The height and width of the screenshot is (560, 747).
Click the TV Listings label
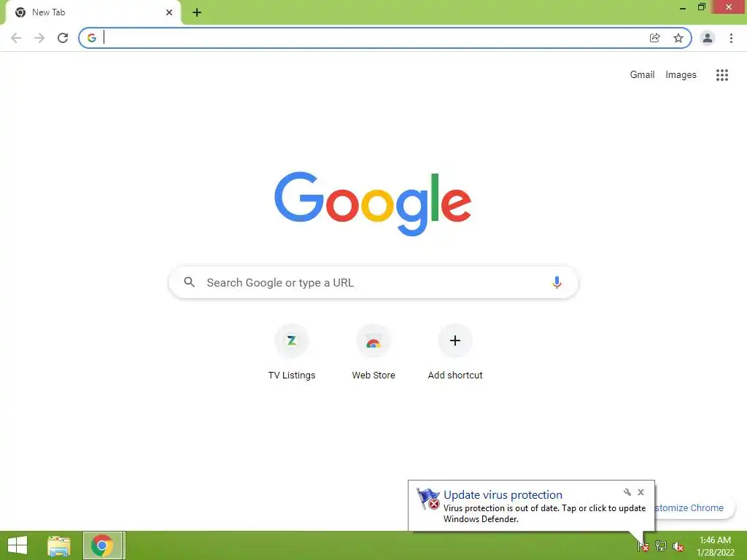(x=292, y=376)
